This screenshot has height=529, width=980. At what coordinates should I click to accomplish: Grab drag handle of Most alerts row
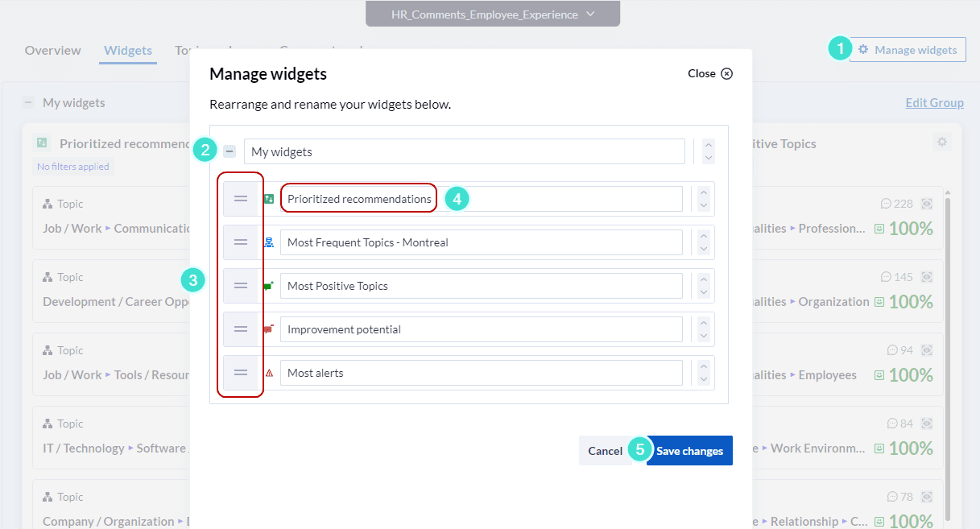(241, 373)
